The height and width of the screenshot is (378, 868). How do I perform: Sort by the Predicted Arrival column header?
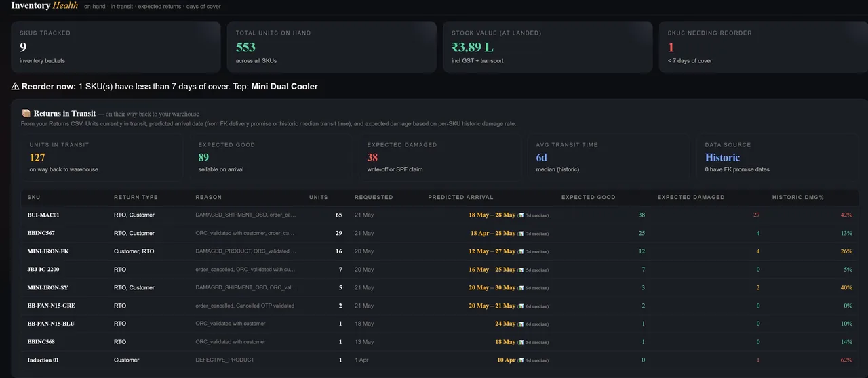click(x=460, y=197)
